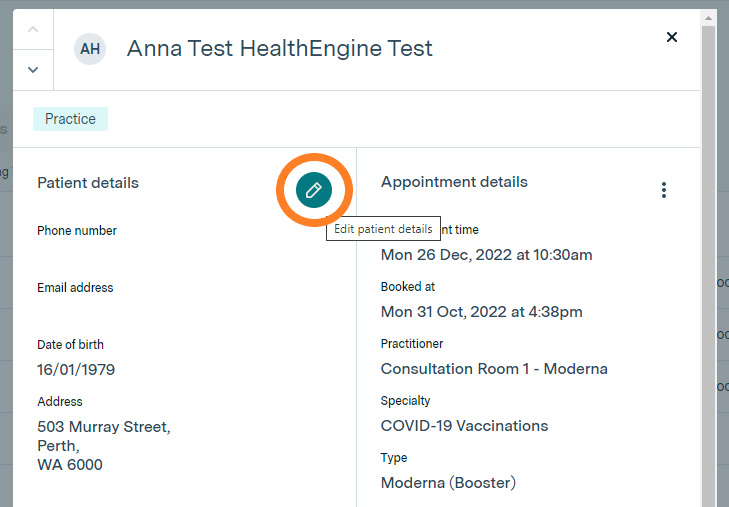Click the Appointment details heading
The image size is (729, 507).
tap(454, 182)
